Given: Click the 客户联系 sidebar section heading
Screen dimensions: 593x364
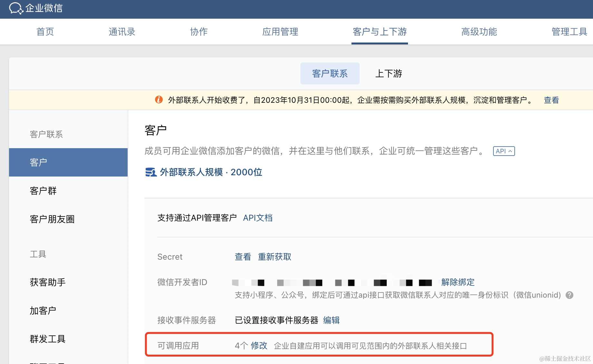Looking at the screenshot, I should [46, 134].
